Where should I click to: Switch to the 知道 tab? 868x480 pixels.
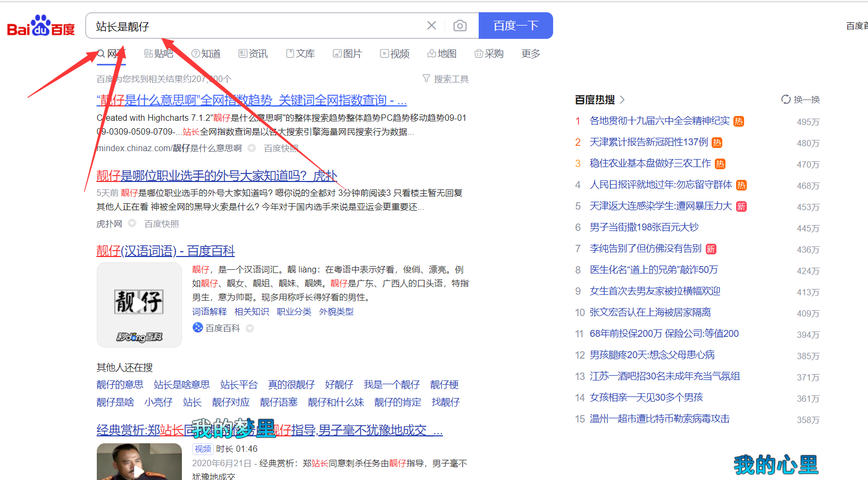tap(206, 54)
